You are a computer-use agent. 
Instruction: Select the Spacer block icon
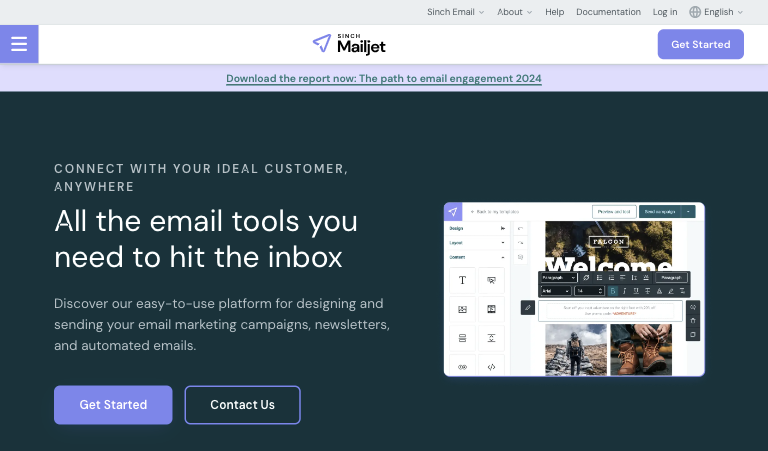point(491,338)
